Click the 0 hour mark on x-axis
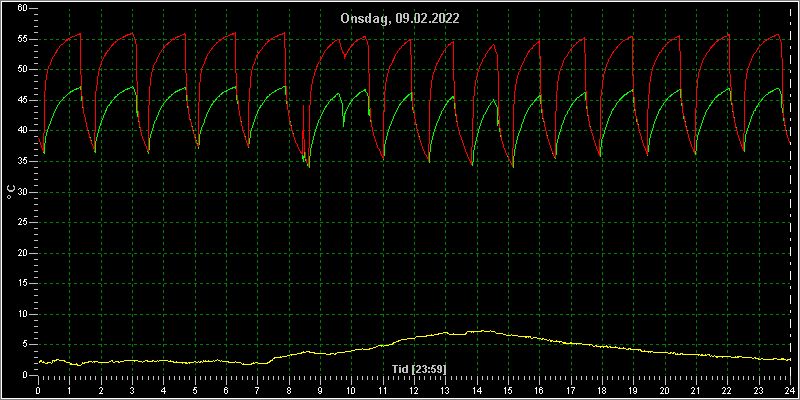 pyautogui.click(x=38, y=390)
